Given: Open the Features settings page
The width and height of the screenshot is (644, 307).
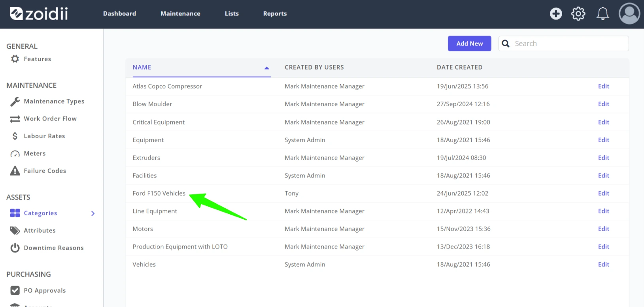Looking at the screenshot, I should [x=37, y=59].
